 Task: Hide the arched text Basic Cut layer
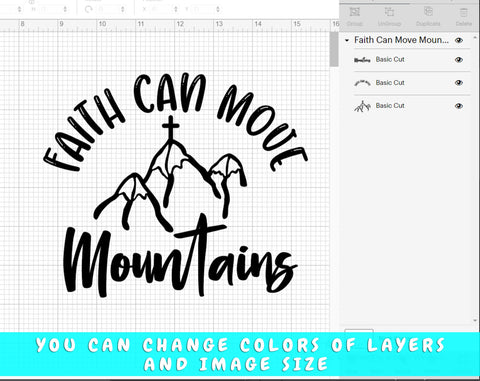(459, 83)
